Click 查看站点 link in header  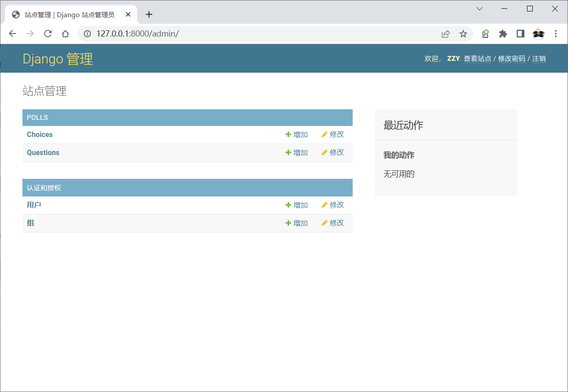[x=478, y=59]
